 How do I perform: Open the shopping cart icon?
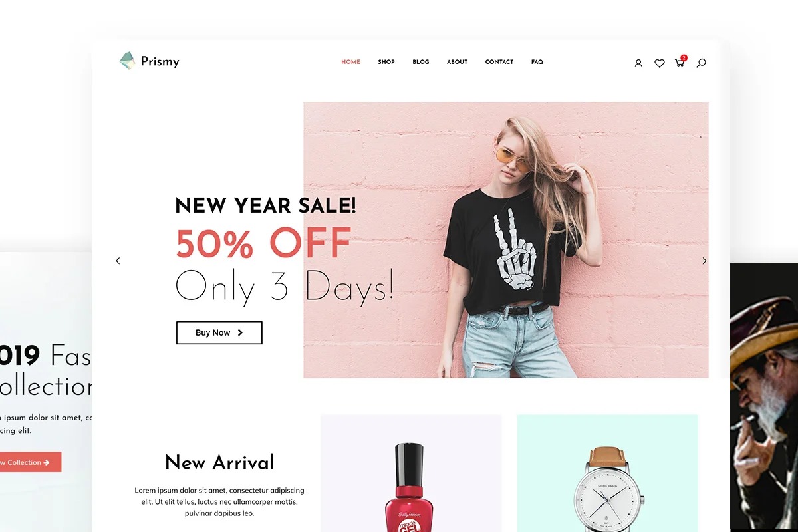[679, 63]
